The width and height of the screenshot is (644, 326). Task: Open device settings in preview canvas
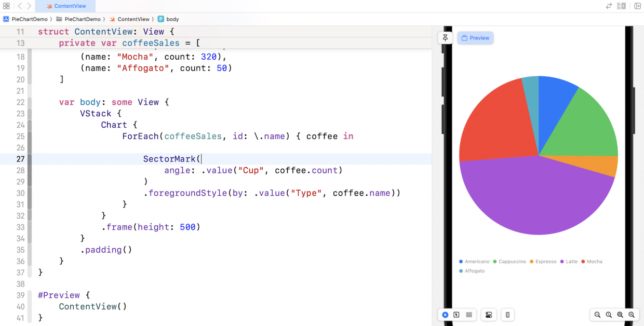(x=489, y=315)
